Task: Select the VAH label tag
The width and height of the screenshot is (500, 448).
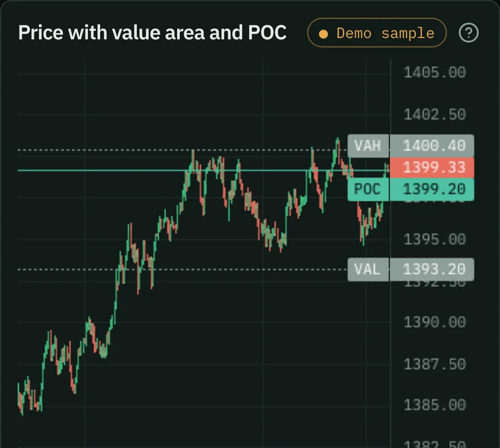Action: click(368, 146)
